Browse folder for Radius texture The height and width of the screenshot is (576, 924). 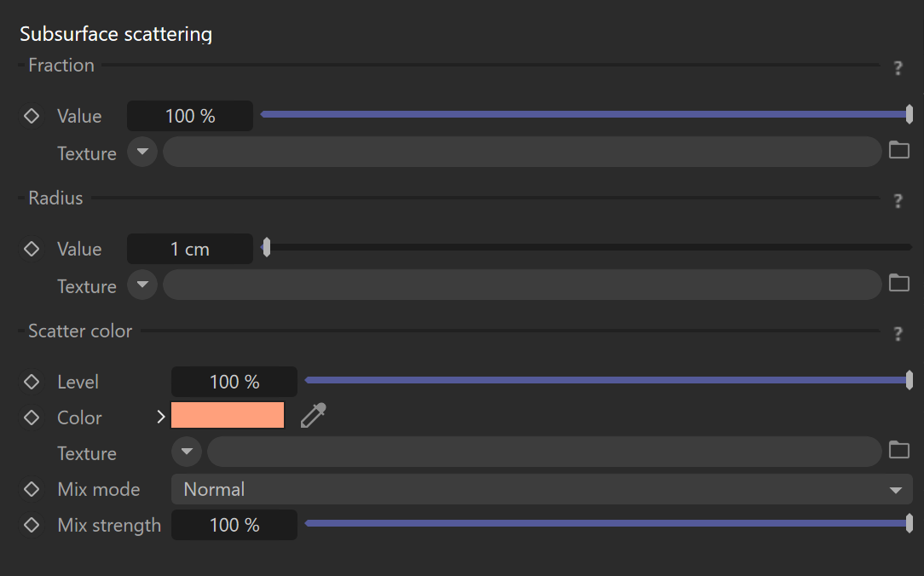click(x=898, y=283)
